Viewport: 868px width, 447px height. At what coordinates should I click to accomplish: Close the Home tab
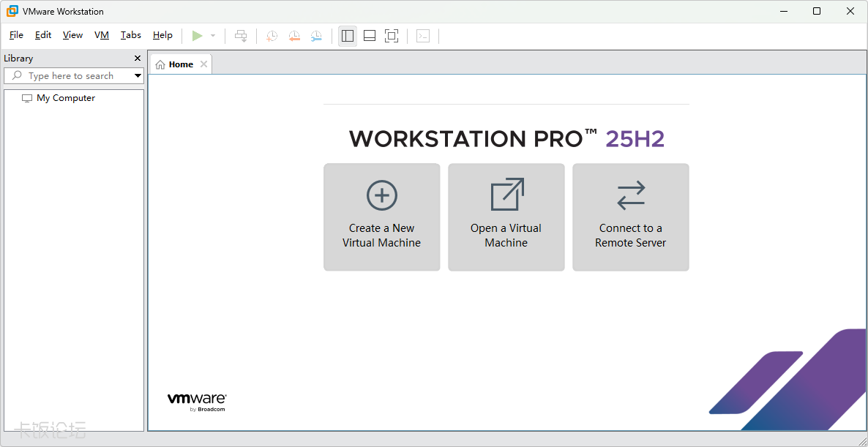tap(204, 64)
